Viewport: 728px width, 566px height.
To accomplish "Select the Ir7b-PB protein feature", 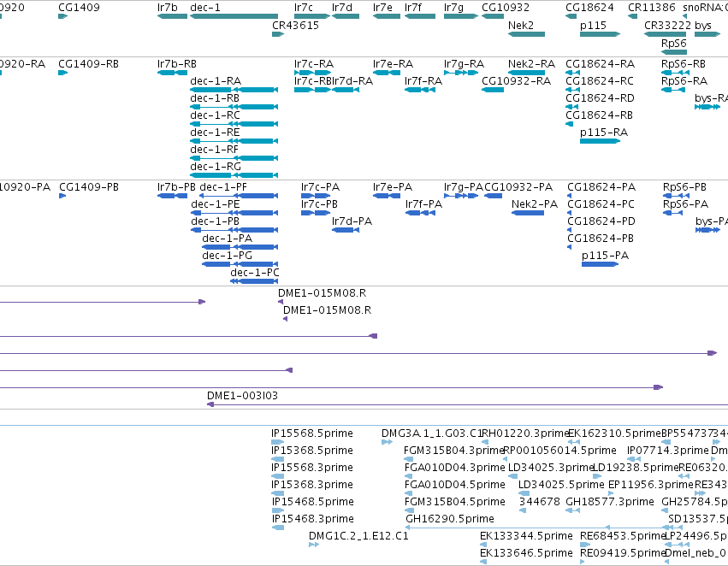I will [x=172, y=196].
